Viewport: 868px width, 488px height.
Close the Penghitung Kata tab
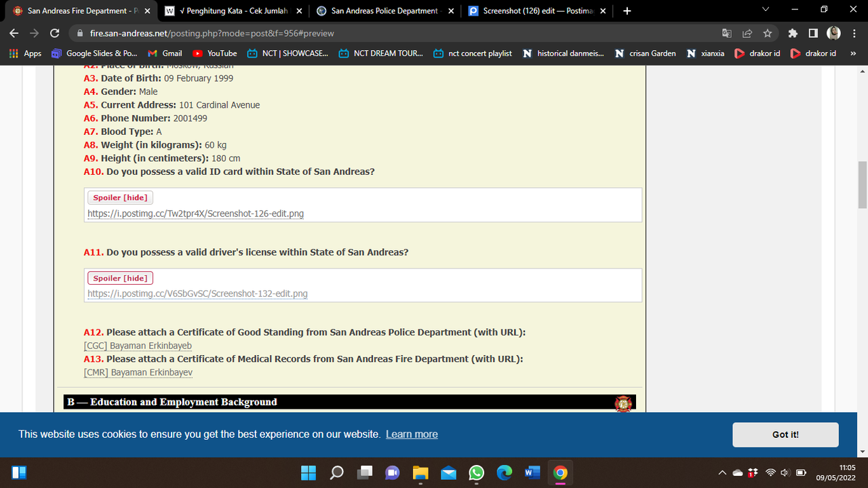(x=299, y=11)
